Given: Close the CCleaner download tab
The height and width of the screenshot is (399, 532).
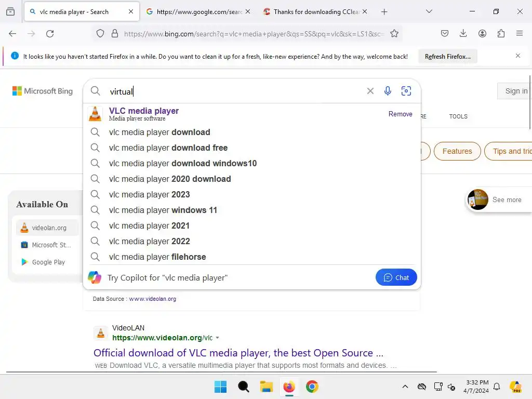Looking at the screenshot, I should [x=365, y=11].
